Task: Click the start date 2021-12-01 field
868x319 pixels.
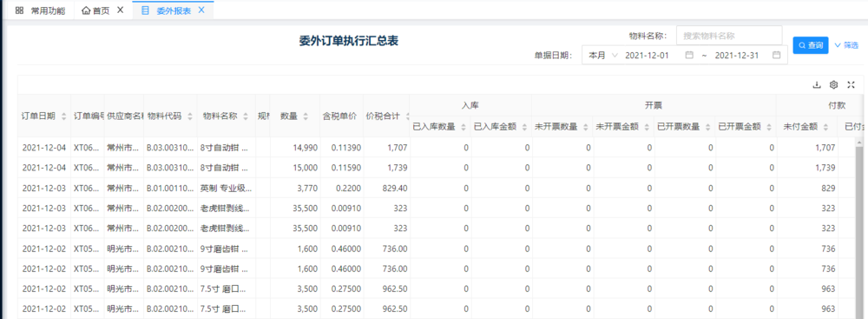Action: pos(648,56)
